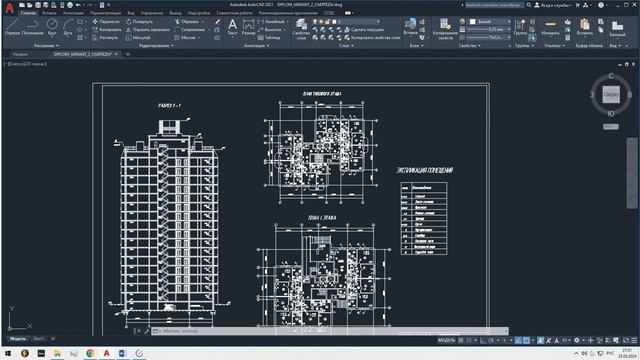This screenshot has height=360, width=640.
Task: Click in the command line input field
Action: (x=329, y=331)
